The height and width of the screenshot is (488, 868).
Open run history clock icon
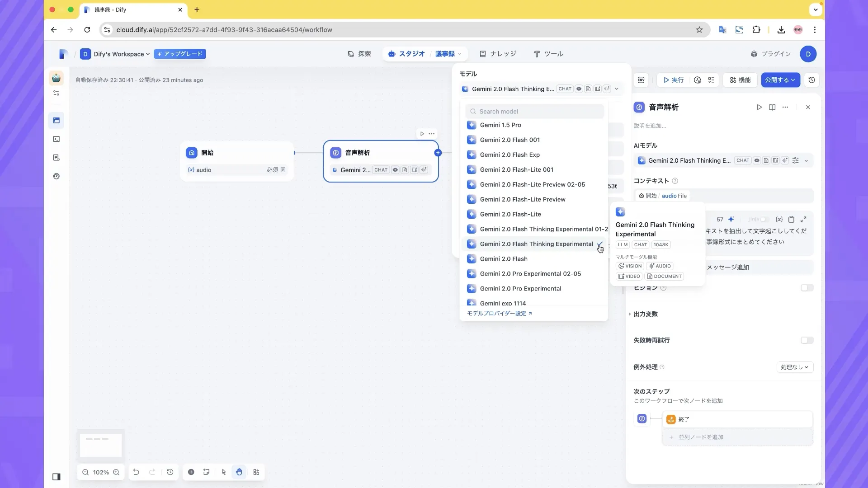click(697, 80)
